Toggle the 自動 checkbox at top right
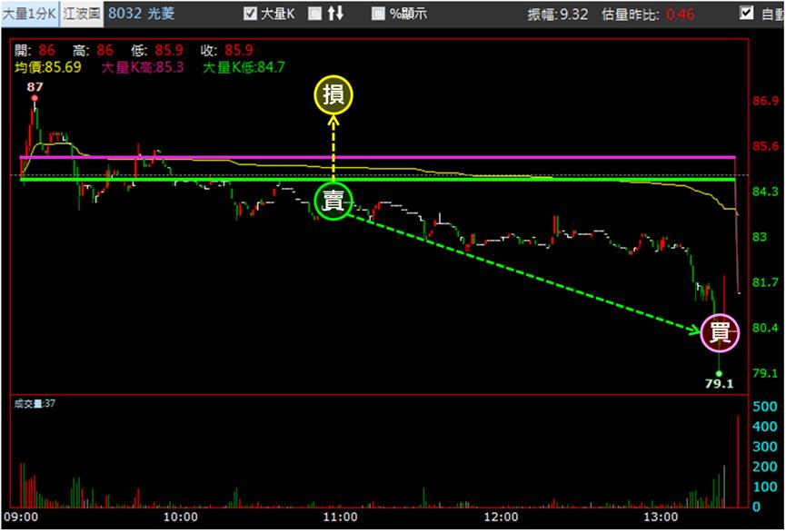This screenshot has height=532, width=786. pyautogui.click(x=747, y=13)
